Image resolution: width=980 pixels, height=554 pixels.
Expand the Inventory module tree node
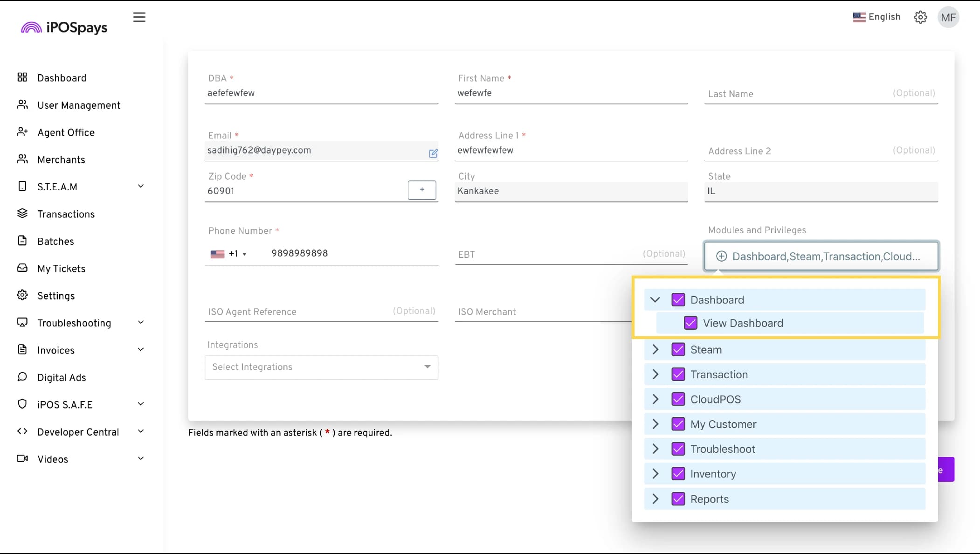point(656,474)
